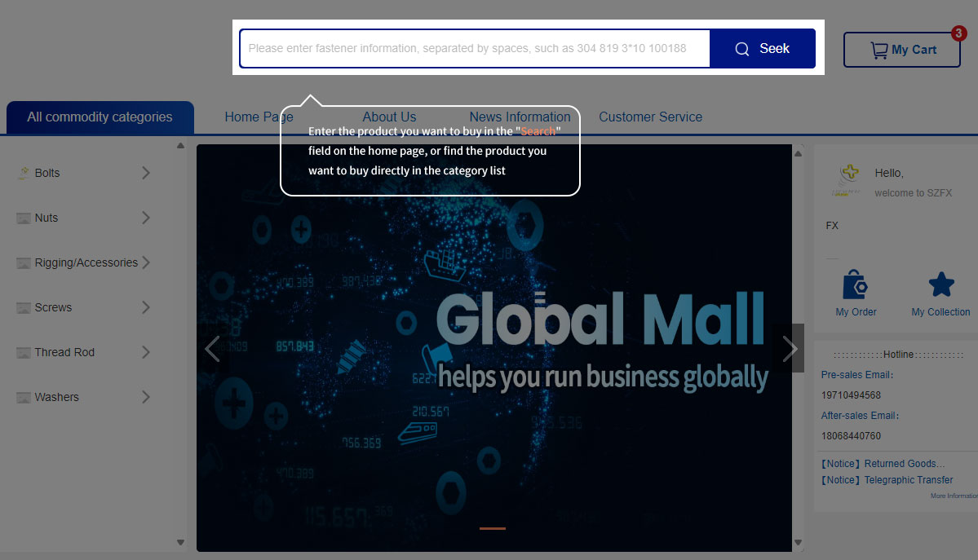This screenshot has height=560, width=978.
Task: Click category list scroll up arrow
Action: (x=180, y=146)
